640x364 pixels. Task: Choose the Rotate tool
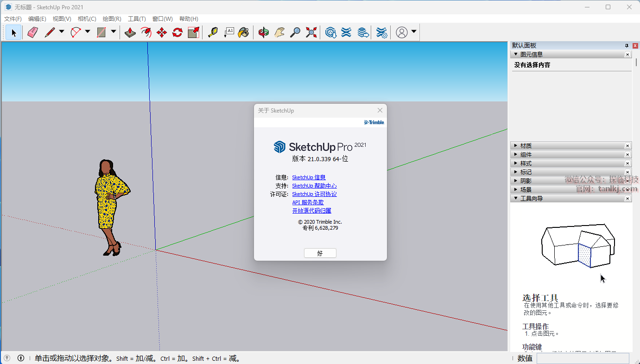point(177,32)
